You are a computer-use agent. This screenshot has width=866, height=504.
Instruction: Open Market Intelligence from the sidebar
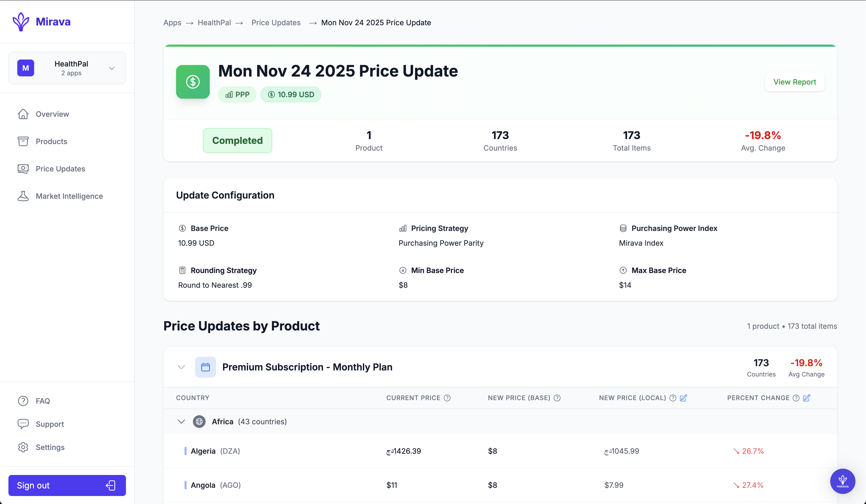[x=69, y=196]
